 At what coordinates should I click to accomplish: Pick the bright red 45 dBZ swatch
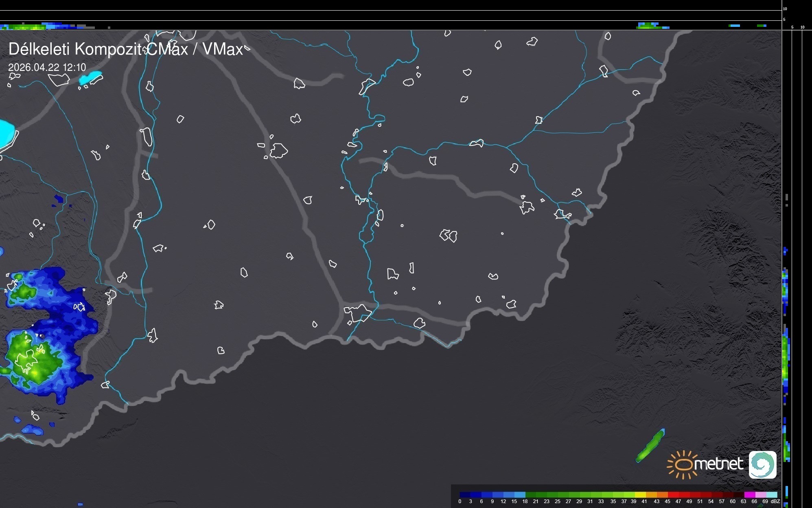(674, 495)
